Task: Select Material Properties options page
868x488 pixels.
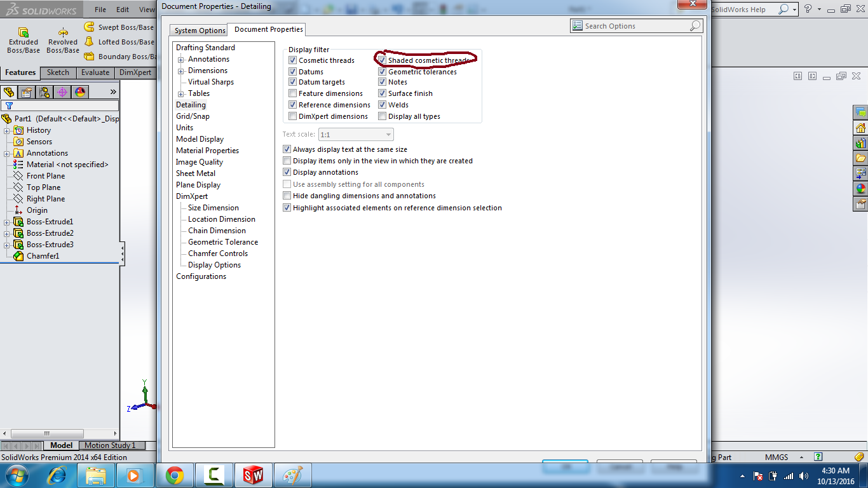Action: [x=207, y=151]
